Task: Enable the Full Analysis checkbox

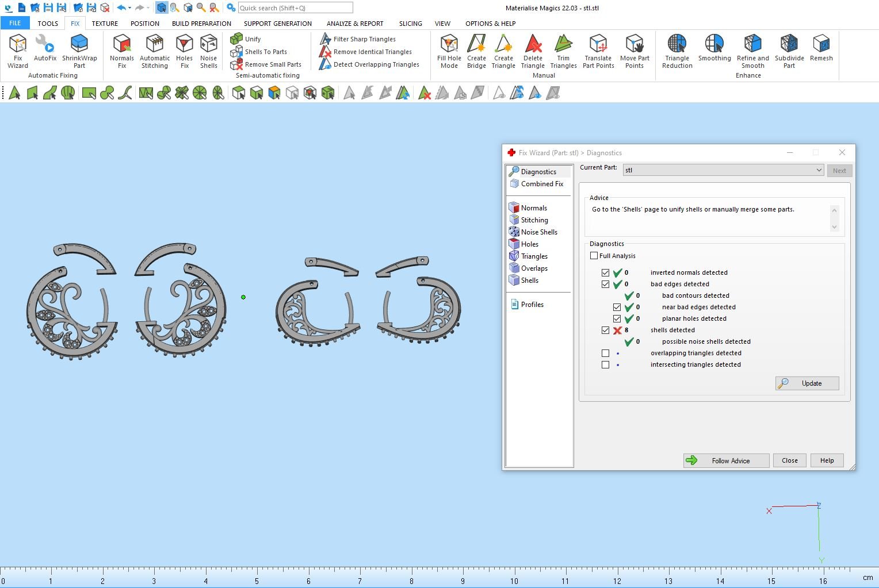Action: click(594, 256)
